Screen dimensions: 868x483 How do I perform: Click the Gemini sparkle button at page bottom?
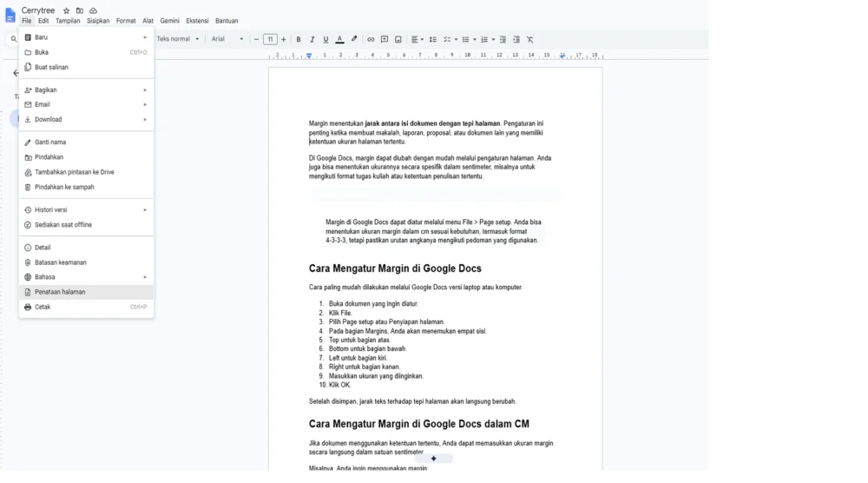pyautogui.click(x=433, y=459)
